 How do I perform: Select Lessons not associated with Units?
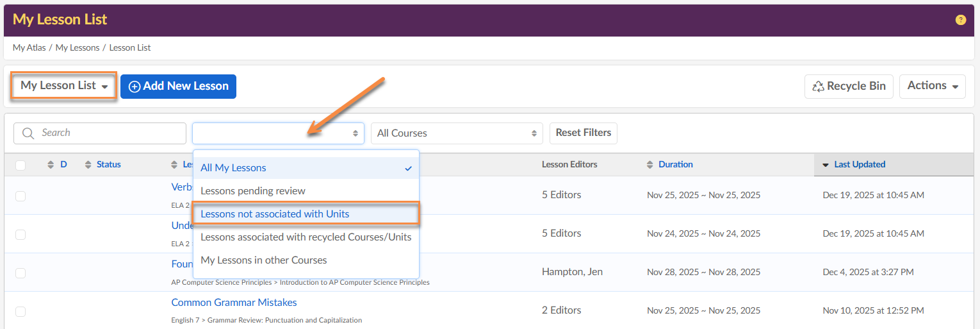tap(275, 214)
